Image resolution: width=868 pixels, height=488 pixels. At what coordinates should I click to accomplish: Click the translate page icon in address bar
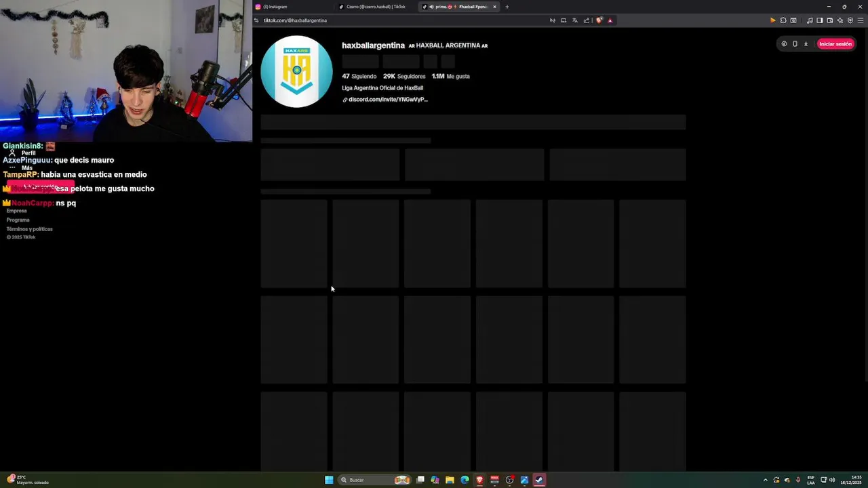[575, 20]
